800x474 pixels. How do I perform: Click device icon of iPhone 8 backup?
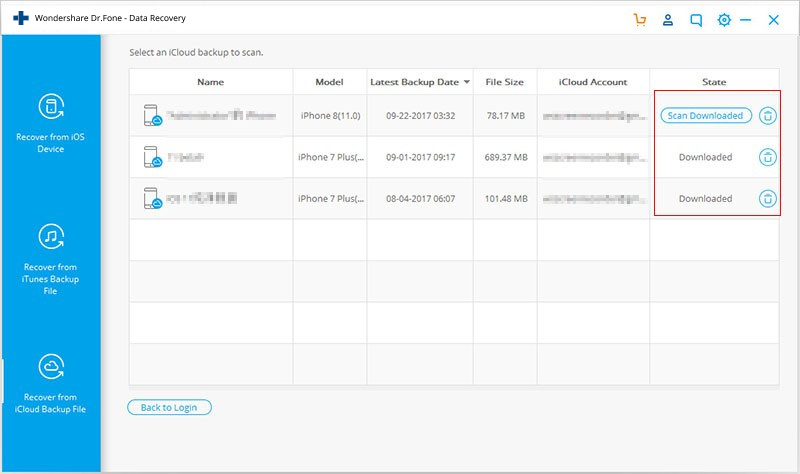(153, 115)
